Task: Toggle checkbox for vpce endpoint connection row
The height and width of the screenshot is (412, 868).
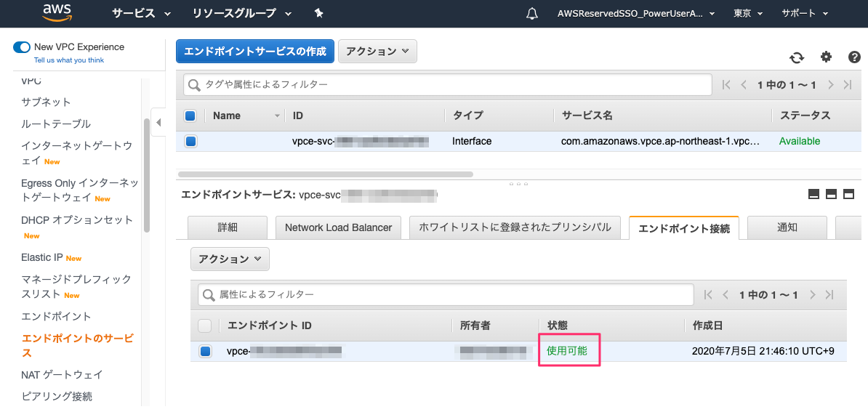Action: click(206, 351)
